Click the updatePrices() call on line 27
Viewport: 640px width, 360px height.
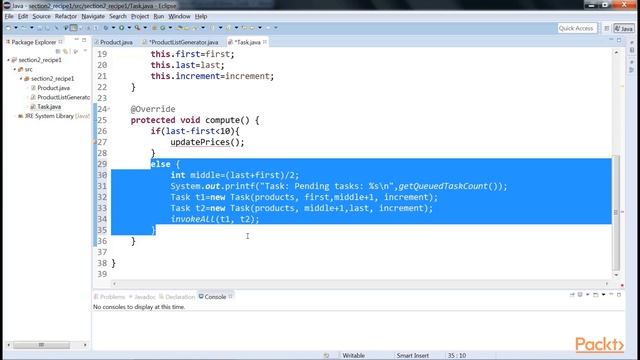coord(207,142)
